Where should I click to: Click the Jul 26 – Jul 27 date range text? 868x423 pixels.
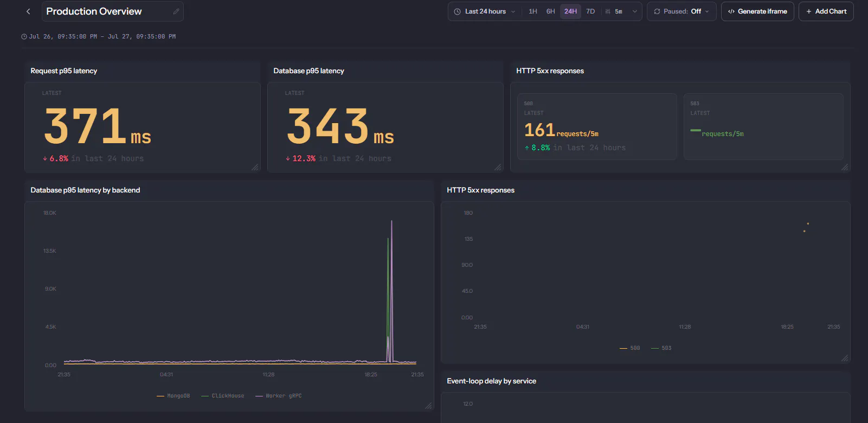(x=102, y=37)
